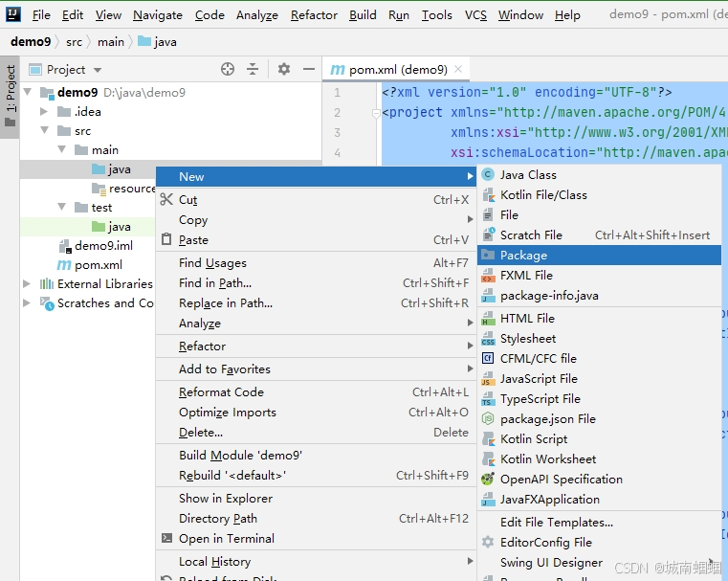728x581 pixels.
Task: Click the TypeScript File icon
Action: (x=488, y=399)
